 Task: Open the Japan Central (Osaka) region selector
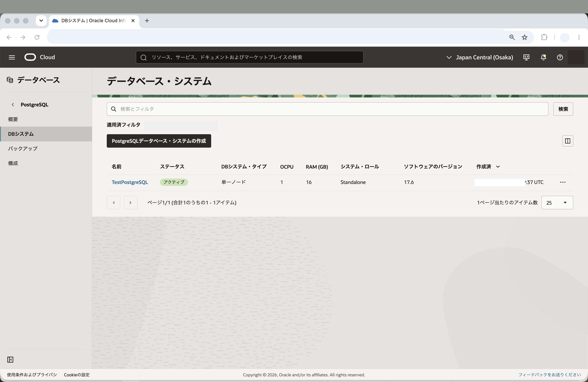pos(479,57)
